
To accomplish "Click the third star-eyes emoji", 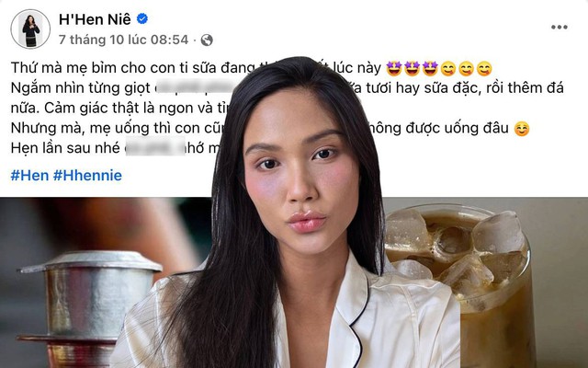I will (430, 68).
